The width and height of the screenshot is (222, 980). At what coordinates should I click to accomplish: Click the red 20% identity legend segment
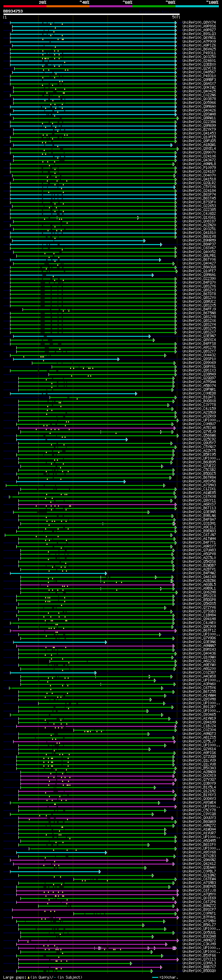click(25, 7)
